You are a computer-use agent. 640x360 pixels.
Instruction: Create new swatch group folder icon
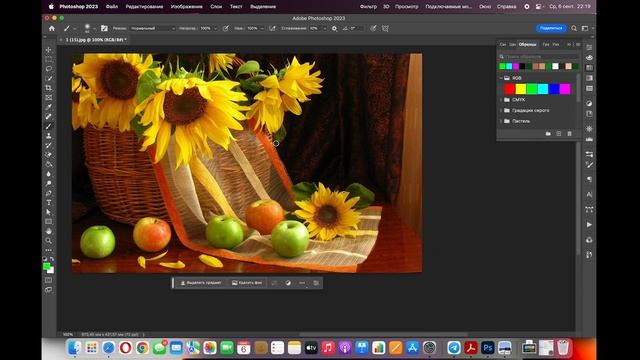click(548, 133)
